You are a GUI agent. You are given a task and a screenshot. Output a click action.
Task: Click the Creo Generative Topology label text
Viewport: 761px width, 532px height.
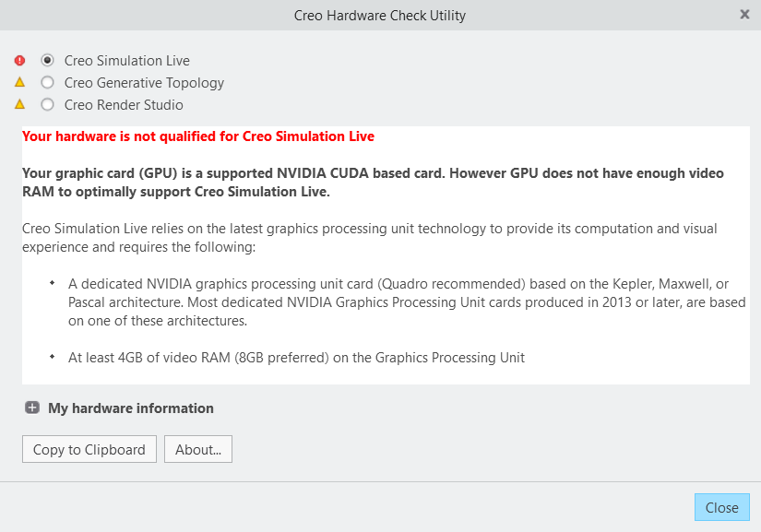[x=144, y=83]
